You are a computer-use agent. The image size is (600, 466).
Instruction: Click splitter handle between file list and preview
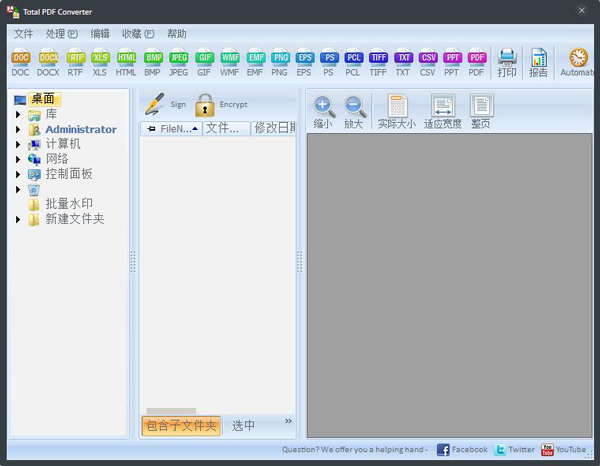click(300, 262)
